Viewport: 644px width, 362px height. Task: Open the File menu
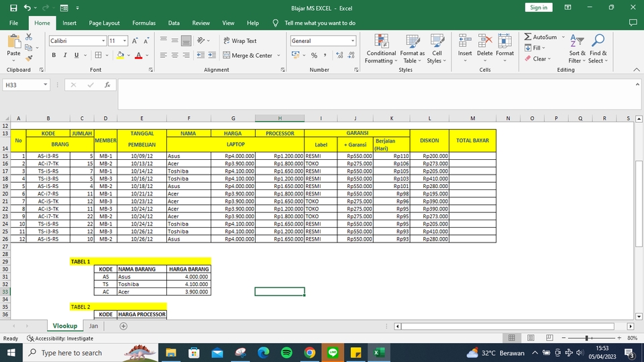click(13, 23)
